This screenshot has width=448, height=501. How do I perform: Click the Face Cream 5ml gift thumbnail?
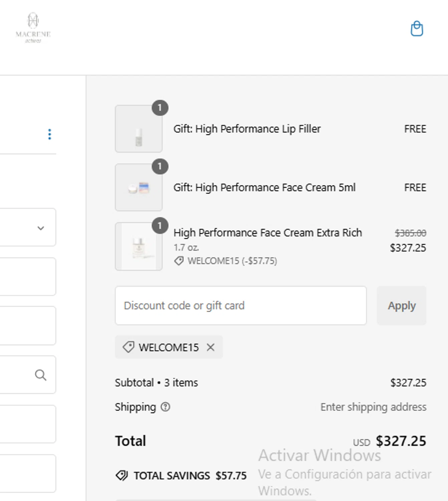click(139, 187)
